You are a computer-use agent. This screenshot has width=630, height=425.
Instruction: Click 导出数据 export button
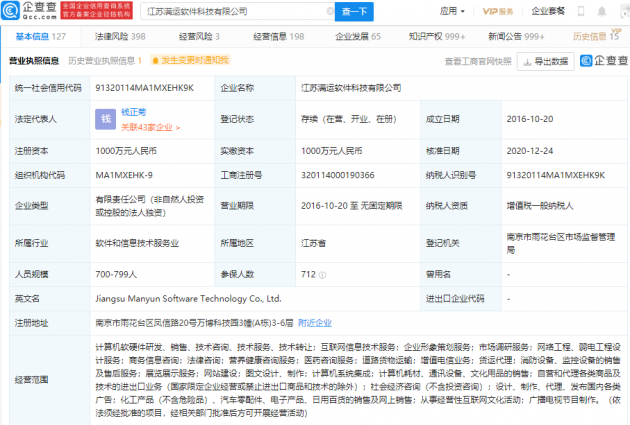(x=545, y=61)
